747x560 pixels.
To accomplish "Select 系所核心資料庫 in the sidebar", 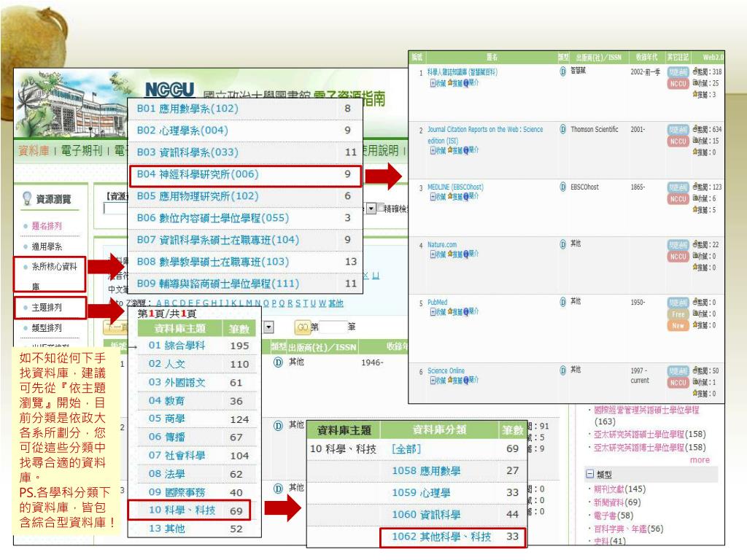I will pyautogui.click(x=54, y=276).
